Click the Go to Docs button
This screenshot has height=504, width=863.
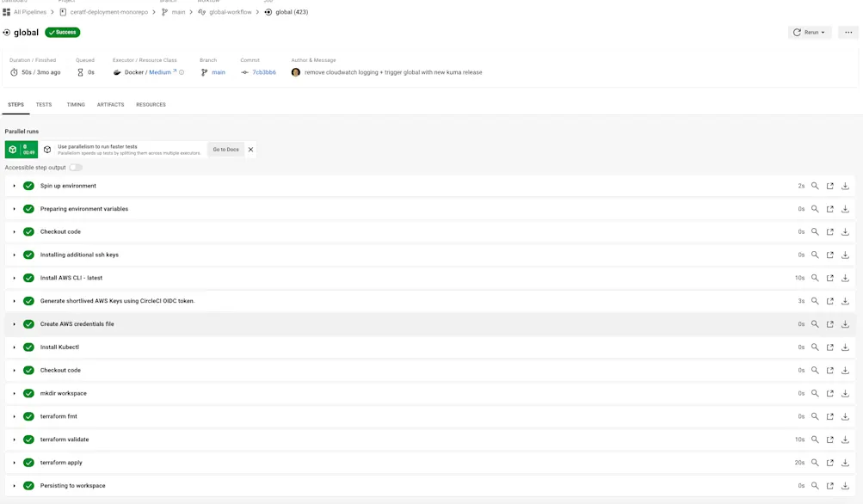pos(225,149)
